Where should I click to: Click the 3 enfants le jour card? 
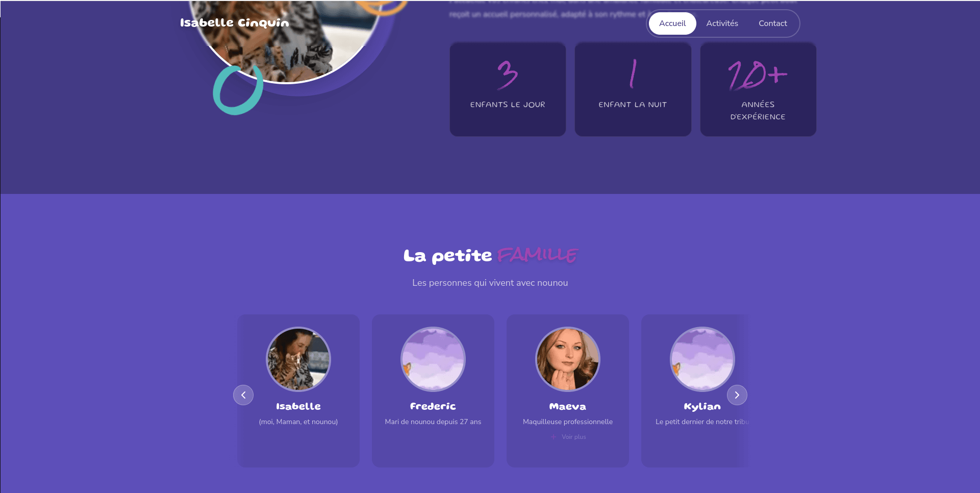[508, 89]
